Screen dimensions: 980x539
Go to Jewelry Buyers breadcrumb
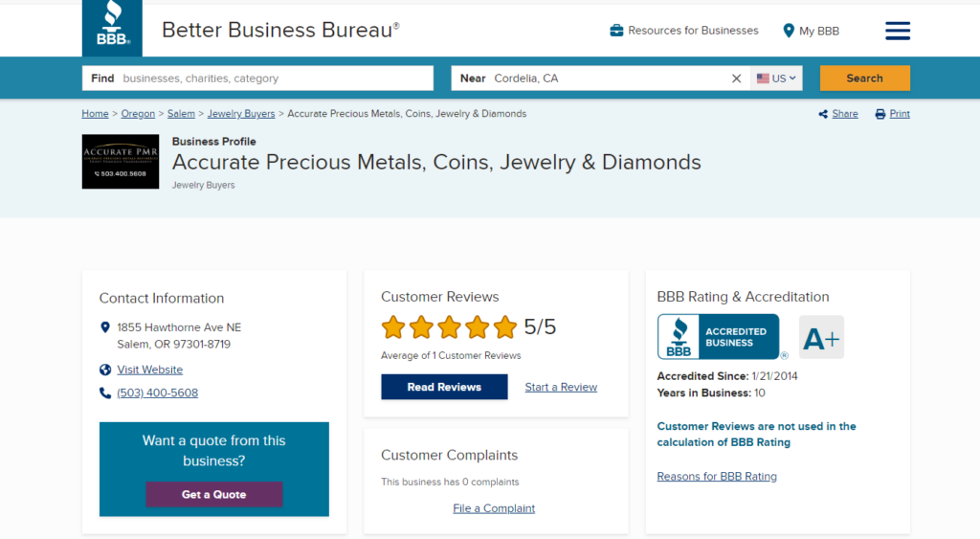point(241,114)
